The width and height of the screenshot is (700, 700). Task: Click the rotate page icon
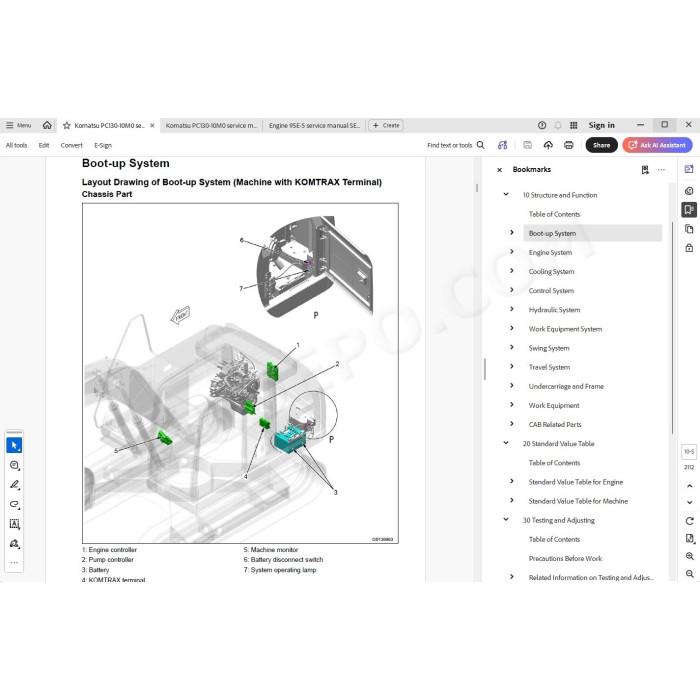click(x=689, y=521)
